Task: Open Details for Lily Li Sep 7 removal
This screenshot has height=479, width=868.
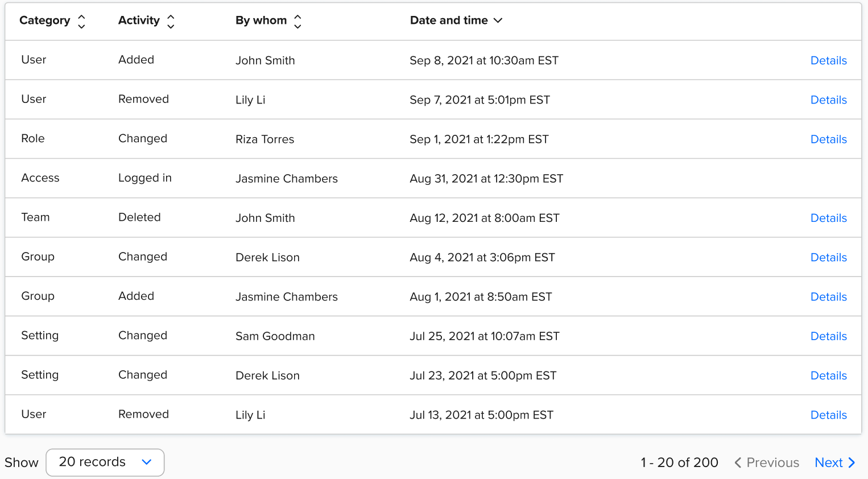Action: (829, 100)
